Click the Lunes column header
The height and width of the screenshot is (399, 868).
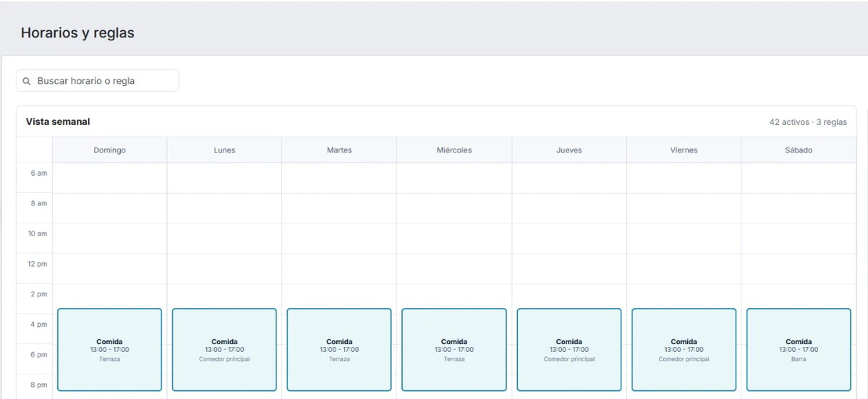(224, 150)
